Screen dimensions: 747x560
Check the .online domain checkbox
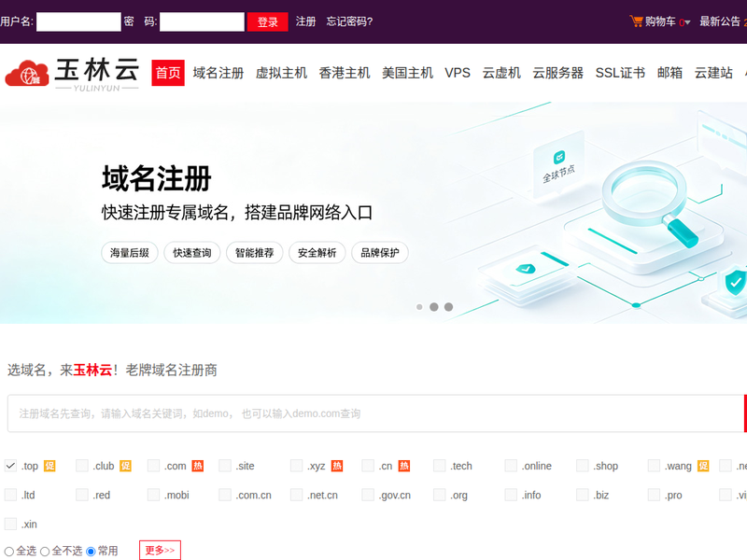coord(511,466)
